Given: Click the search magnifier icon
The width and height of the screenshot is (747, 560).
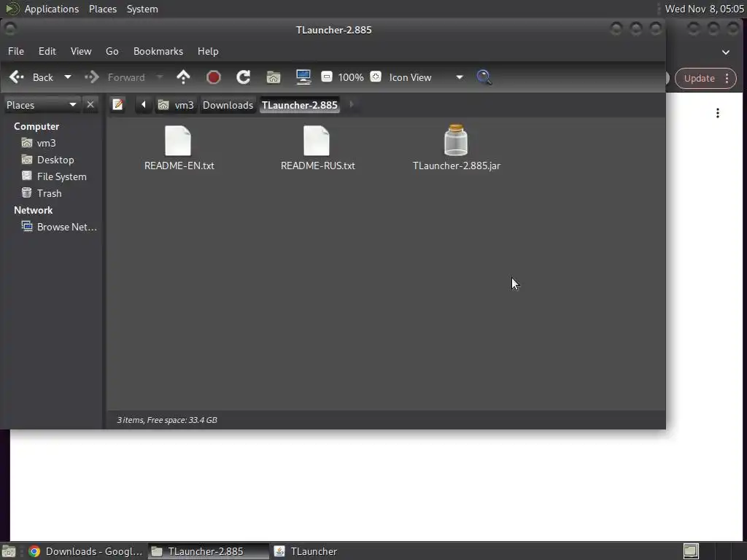Looking at the screenshot, I should tap(484, 77).
